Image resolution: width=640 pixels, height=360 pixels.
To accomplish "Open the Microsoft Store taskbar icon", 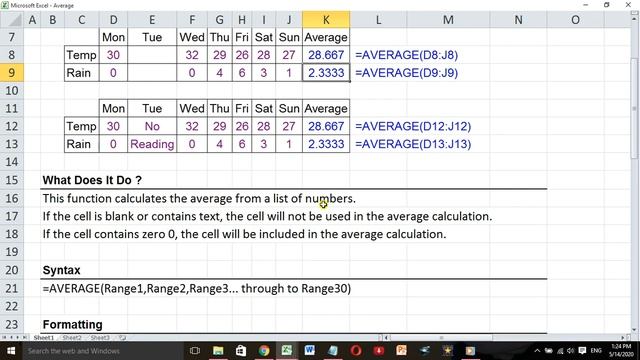I will [x=241, y=351].
